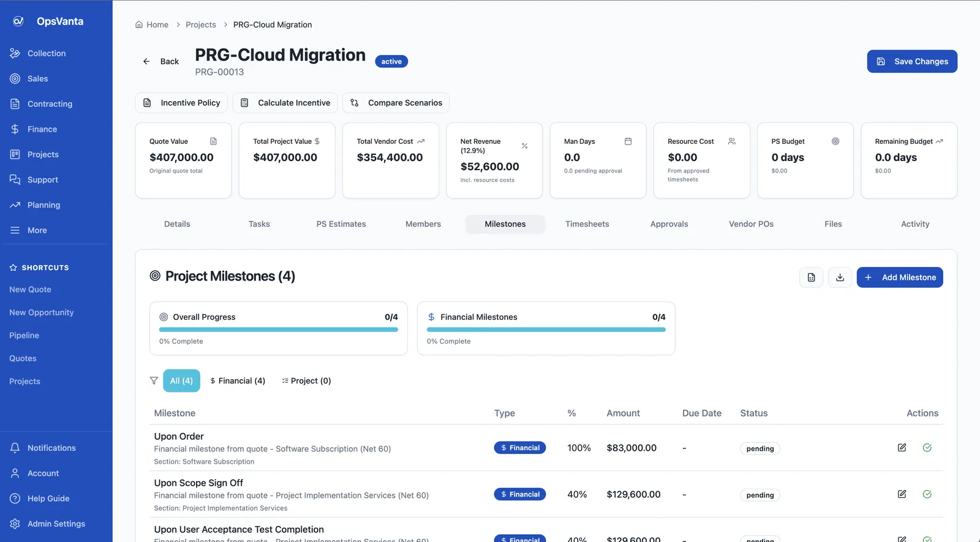Click Add Milestone button
This screenshot has height=542, width=980.
click(900, 277)
